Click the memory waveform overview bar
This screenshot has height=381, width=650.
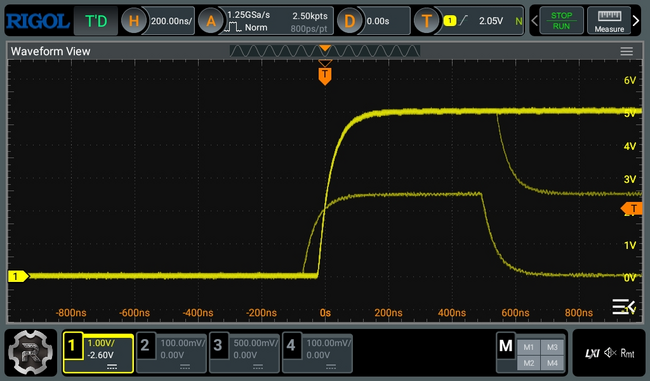(325, 51)
